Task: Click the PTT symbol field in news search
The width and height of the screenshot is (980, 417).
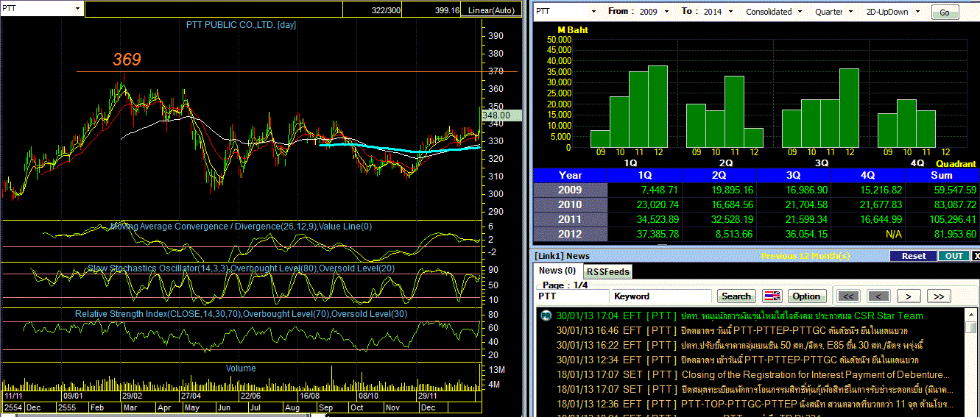Action: click(572, 296)
